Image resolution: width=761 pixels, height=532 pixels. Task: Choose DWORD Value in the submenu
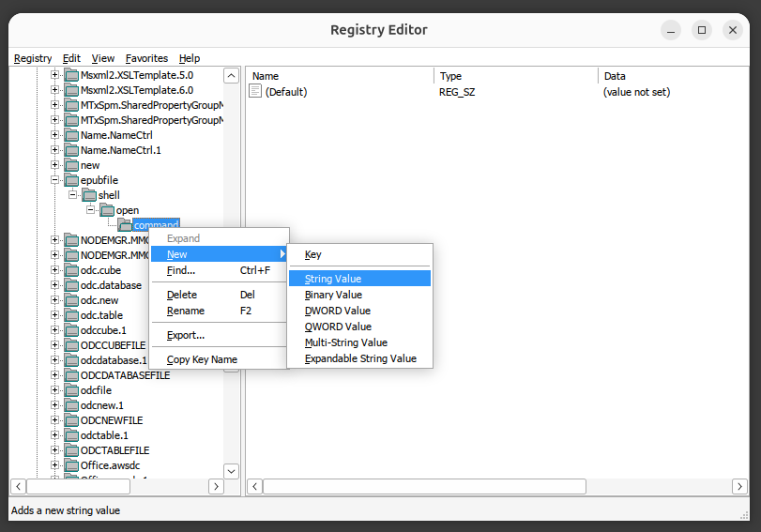click(337, 311)
